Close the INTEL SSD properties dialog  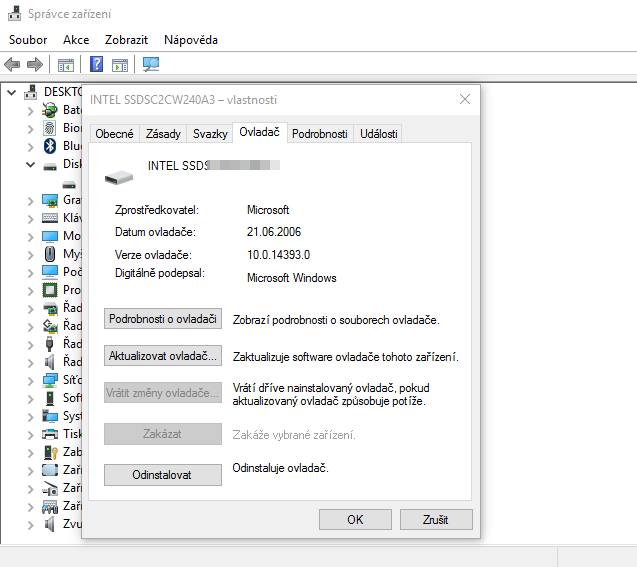click(465, 99)
